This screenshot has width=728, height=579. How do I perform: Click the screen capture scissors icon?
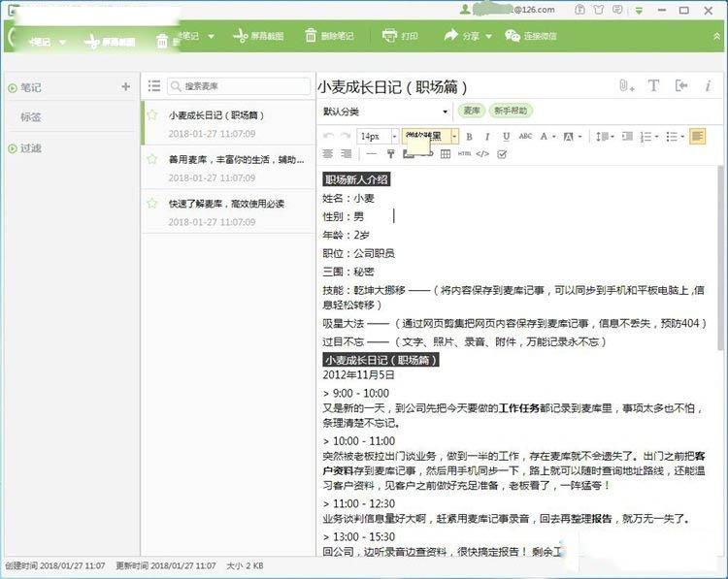[240, 36]
